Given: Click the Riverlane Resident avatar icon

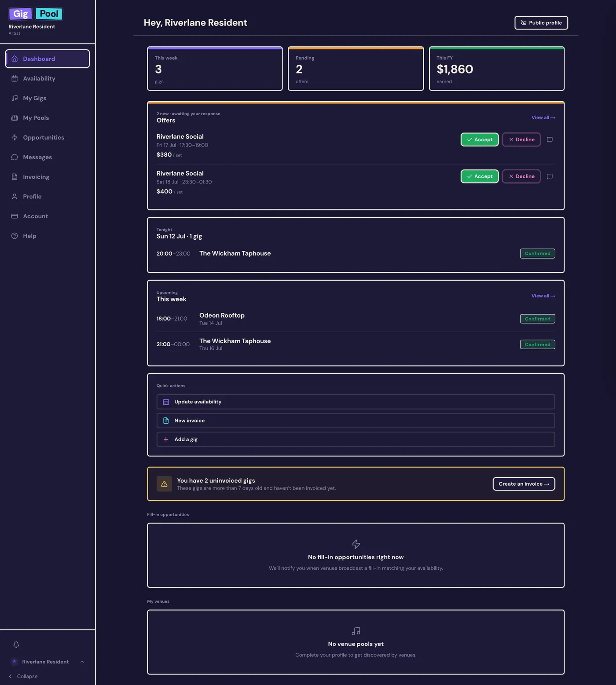Looking at the screenshot, I should click(x=15, y=662).
